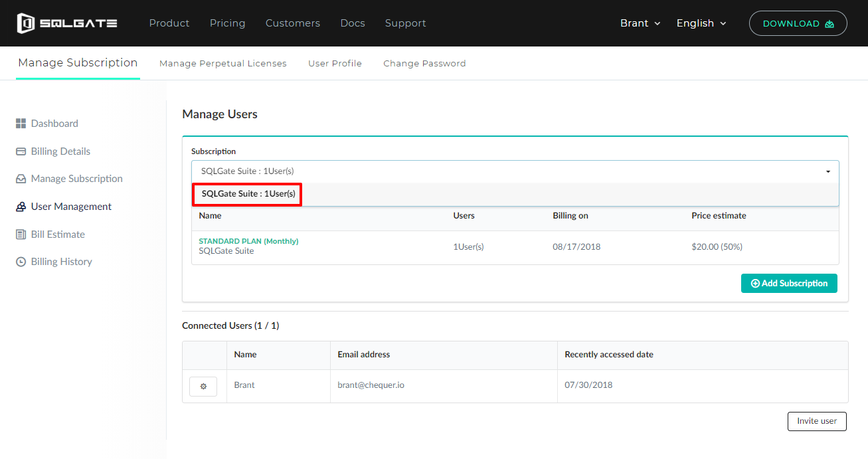Click the 1User(s) cell in plan row

coord(468,246)
